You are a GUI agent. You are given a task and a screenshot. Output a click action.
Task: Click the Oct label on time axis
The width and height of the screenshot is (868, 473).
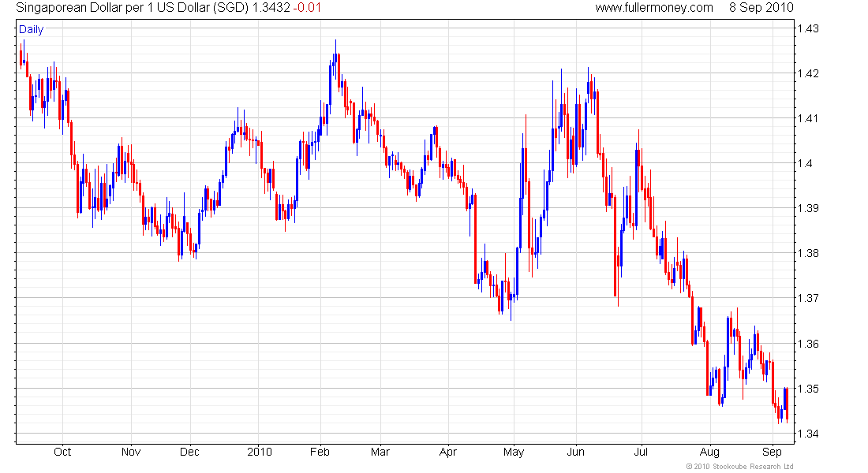(x=62, y=452)
